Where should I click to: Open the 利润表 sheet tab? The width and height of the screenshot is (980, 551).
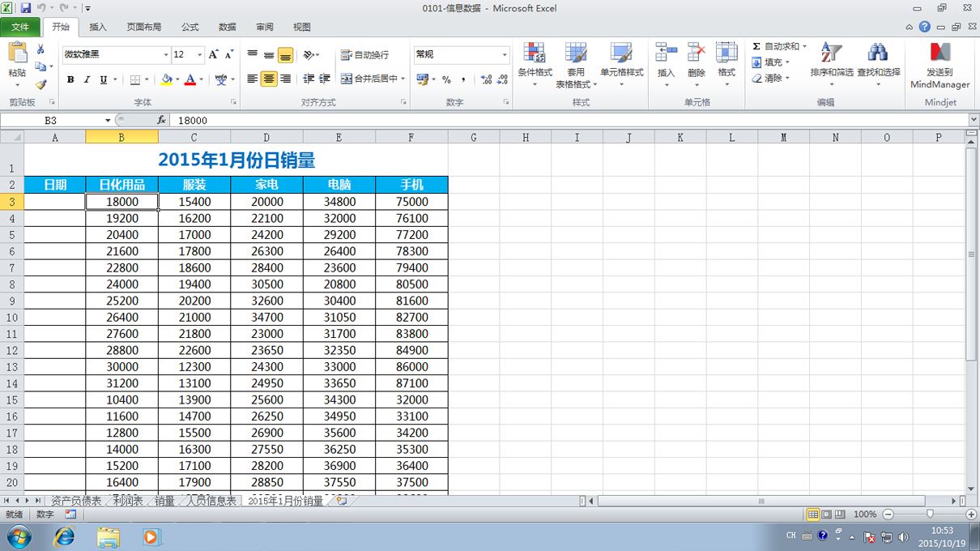pos(127,502)
